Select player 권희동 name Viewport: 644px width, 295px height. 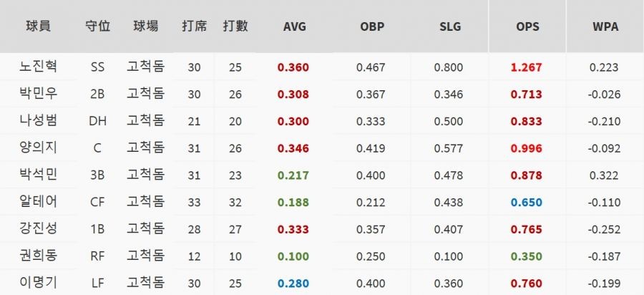pyautogui.click(x=38, y=256)
